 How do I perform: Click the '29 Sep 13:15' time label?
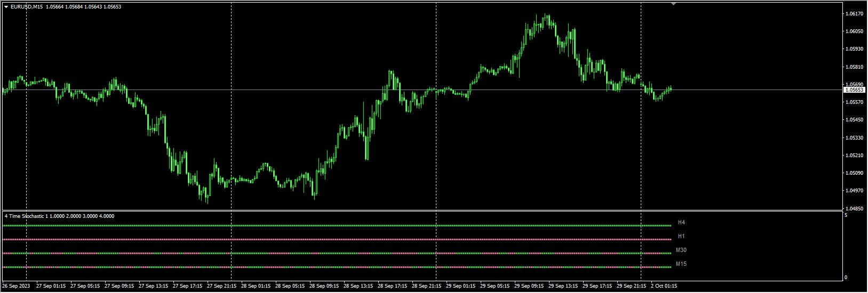(563, 286)
